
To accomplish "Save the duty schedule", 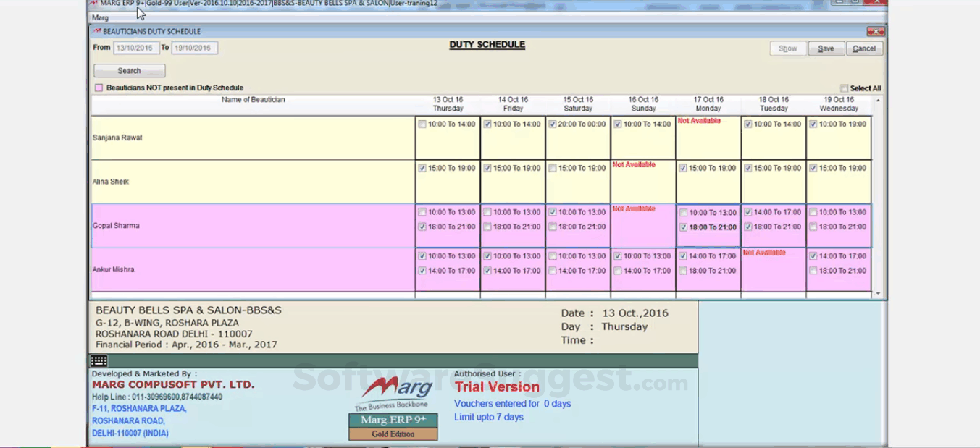I will pos(826,48).
